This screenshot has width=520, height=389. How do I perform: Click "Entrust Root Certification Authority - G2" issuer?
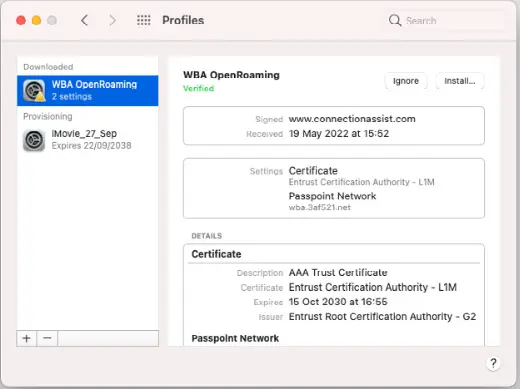tap(382, 316)
